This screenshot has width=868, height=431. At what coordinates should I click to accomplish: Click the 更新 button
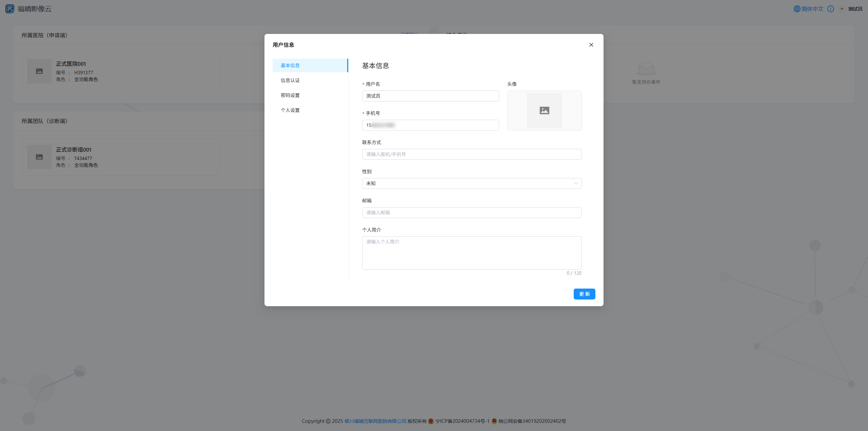pyautogui.click(x=584, y=294)
